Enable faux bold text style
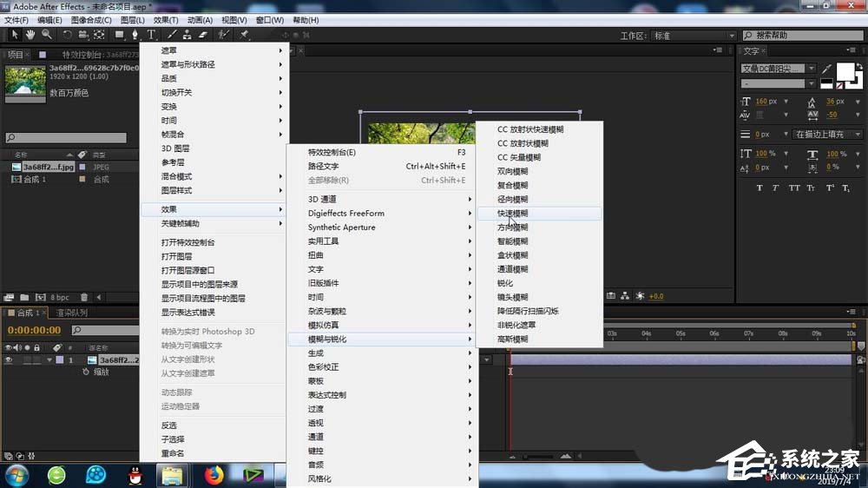Screen dimensions: 868x488 tap(759, 188)
